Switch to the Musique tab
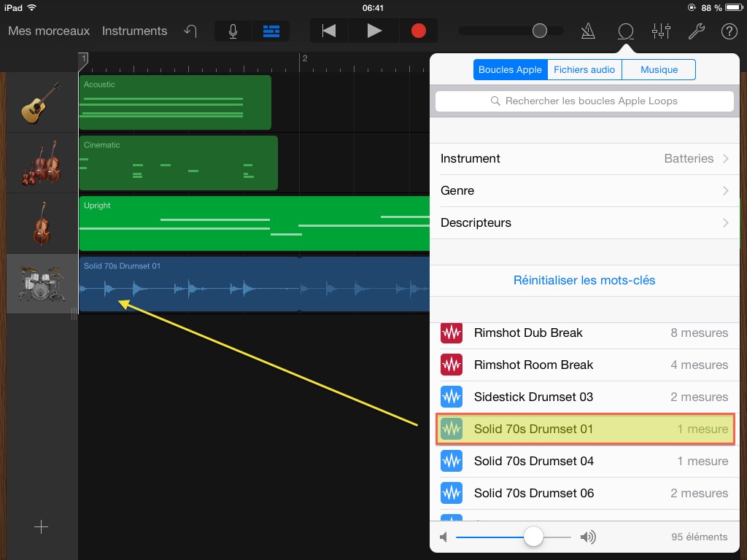The image size is (747, 560). 659,69
